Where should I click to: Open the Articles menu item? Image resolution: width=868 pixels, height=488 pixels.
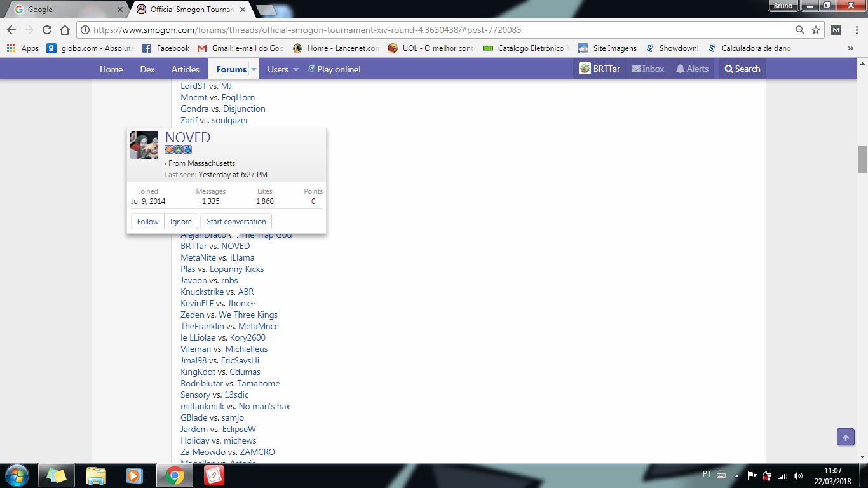tap(186, 69)
